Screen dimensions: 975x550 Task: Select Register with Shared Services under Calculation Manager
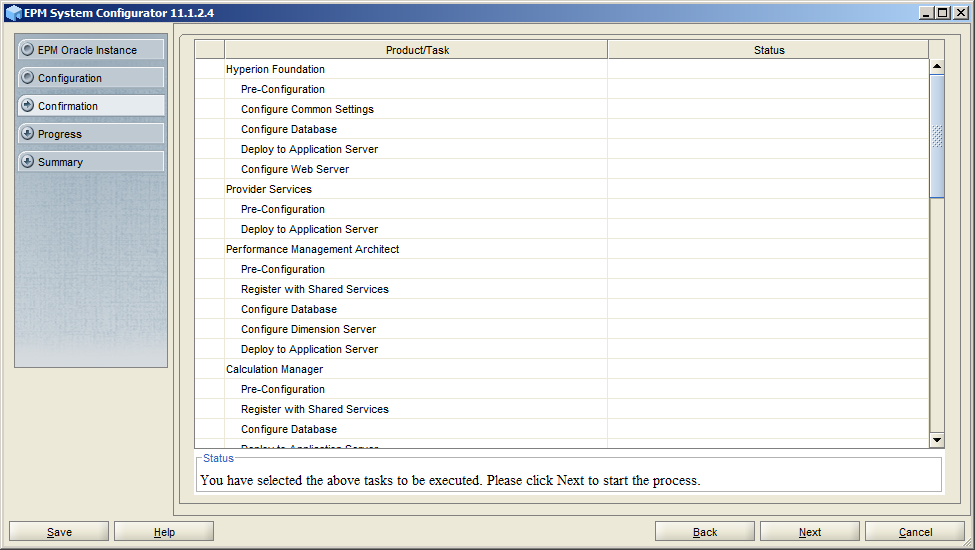pos(562,409)
